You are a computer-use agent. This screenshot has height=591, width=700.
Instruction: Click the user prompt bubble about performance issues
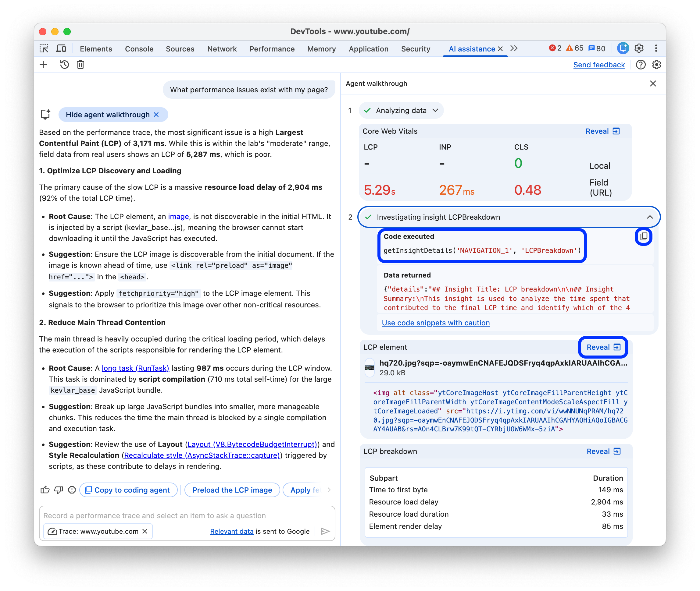click(x=249, y=90)
